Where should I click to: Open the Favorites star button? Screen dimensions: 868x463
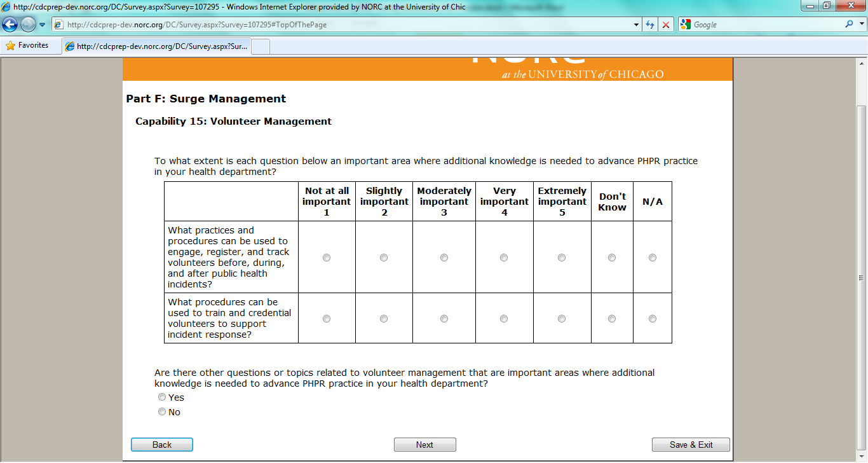pos(27,46)
